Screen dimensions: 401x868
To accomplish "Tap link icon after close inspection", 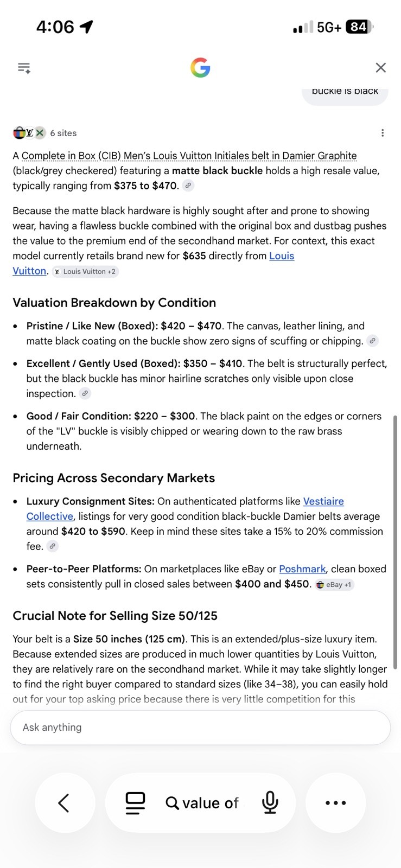I will (85, 393).
